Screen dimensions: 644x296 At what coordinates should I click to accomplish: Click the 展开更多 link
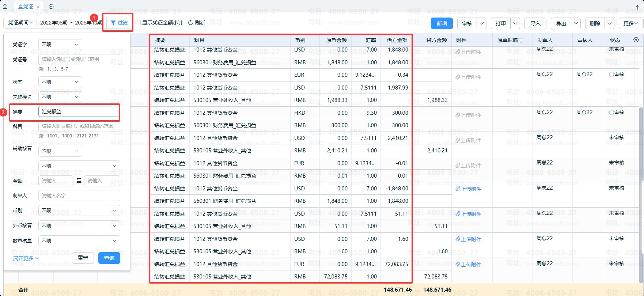pyautogui.click(x=26, y=258)
